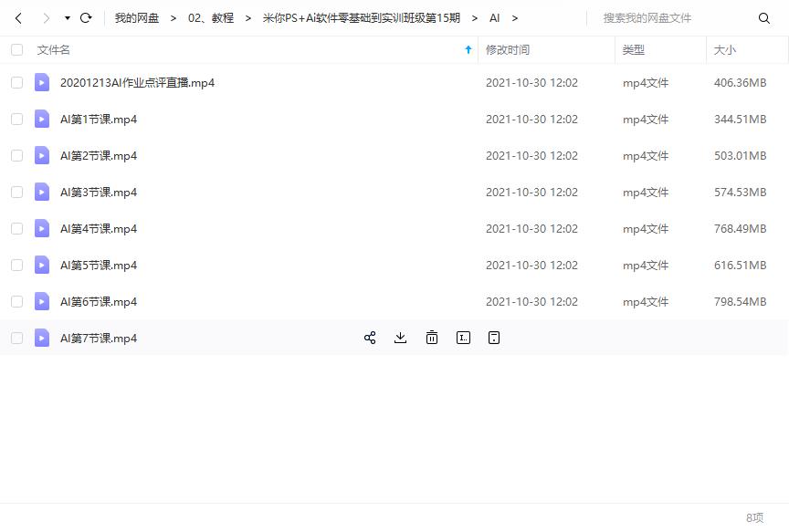This screenshot has height=532, width=789.
Task: Open file AI第6节课.mp4
Action: (x=99, y=301)
